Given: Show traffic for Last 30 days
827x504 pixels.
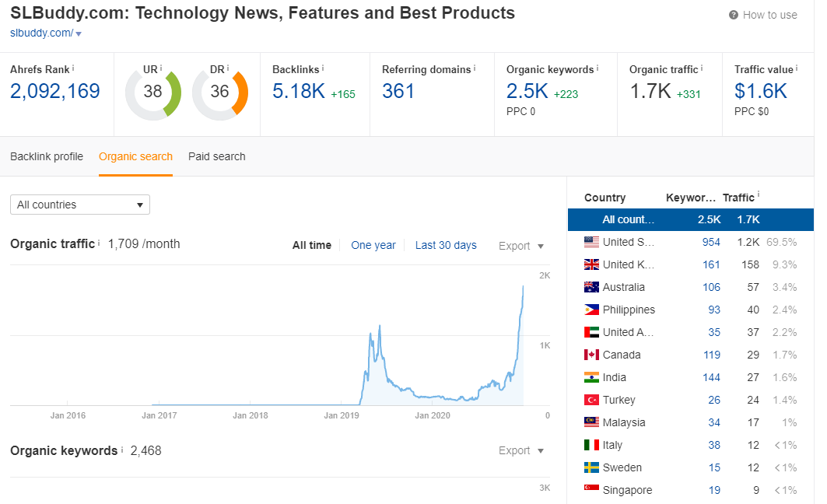Looking at the screenshot, I should 446,245.
